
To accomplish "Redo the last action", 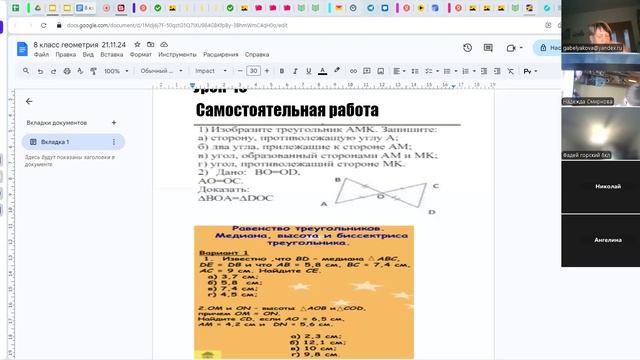I will tap(53, 71).
